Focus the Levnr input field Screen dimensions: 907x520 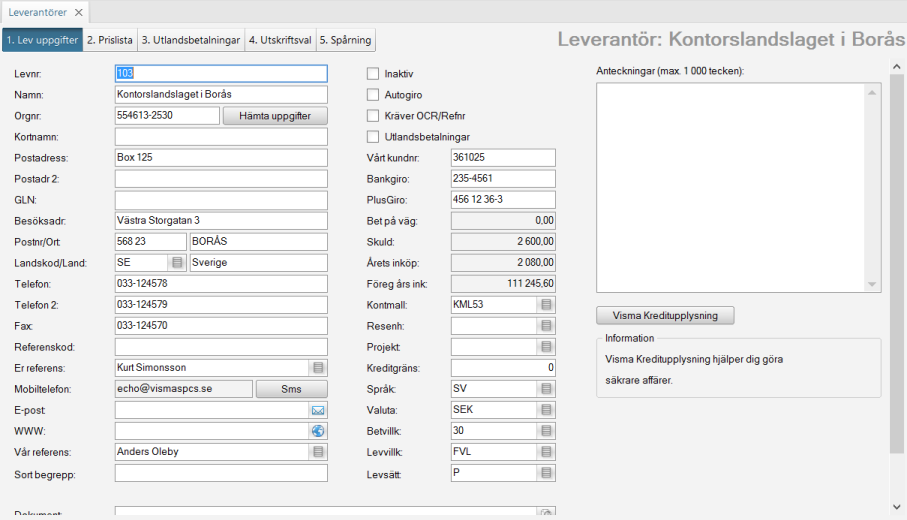pyautogui.click(x=221, y=73)
